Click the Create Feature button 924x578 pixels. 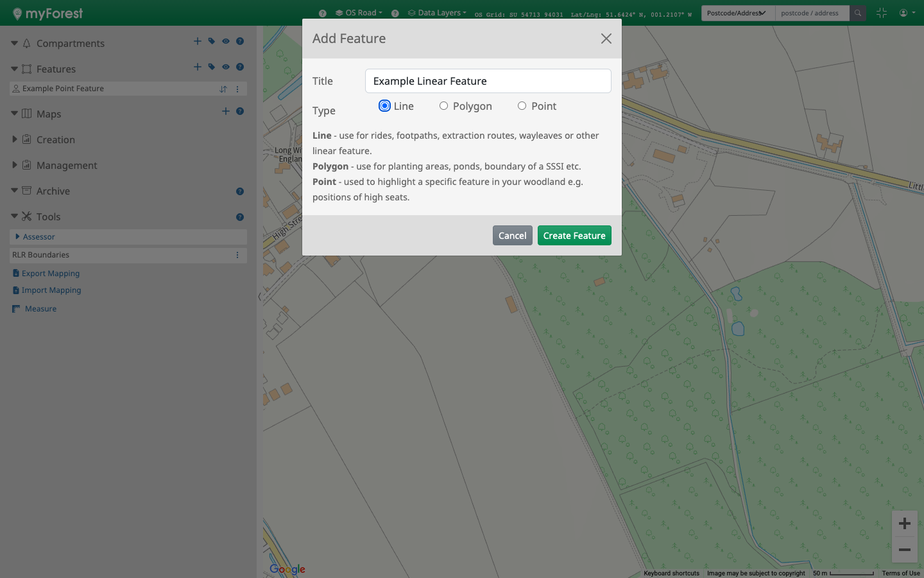click(x=574, y=236)
